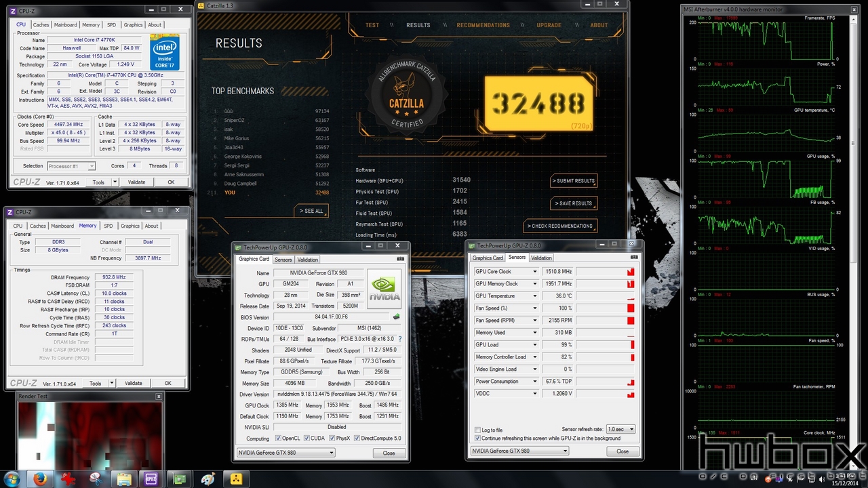The width and height of the screenshot is (868, 488).
Task: Click the camera icon in GPU-Z Sensors window
Action: (634, 258)
